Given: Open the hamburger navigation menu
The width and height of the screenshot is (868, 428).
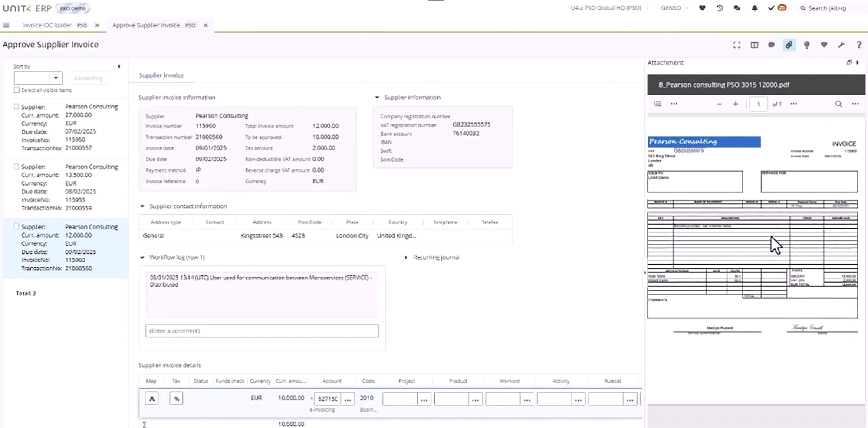Looking at the screenshot, I should point(6,25).
